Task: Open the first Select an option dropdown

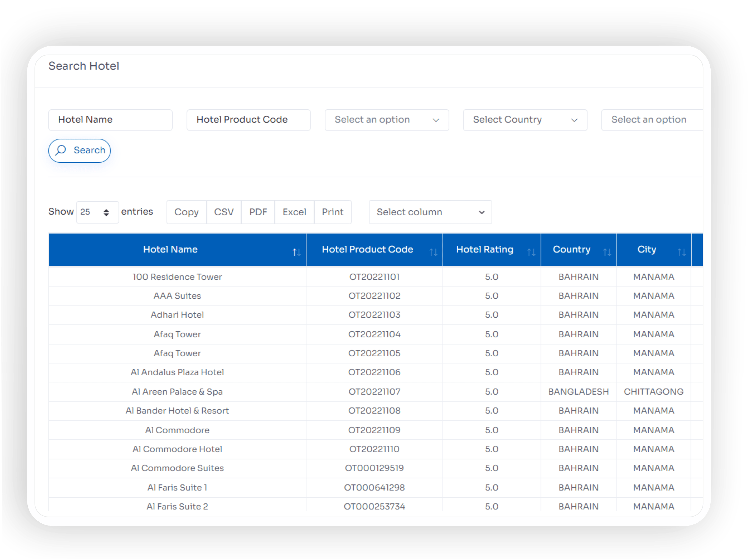Action: coord(387,120)
